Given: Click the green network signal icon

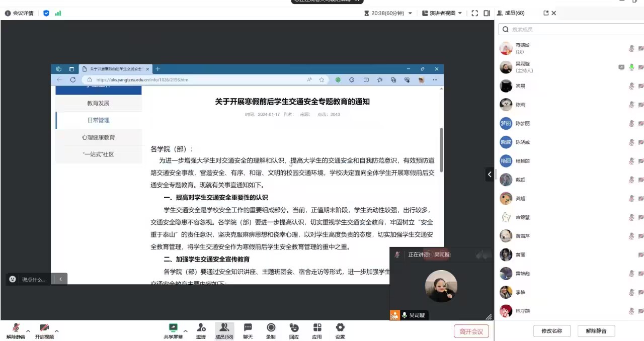Looking at the screenshot, I should [x=58, y=13].
